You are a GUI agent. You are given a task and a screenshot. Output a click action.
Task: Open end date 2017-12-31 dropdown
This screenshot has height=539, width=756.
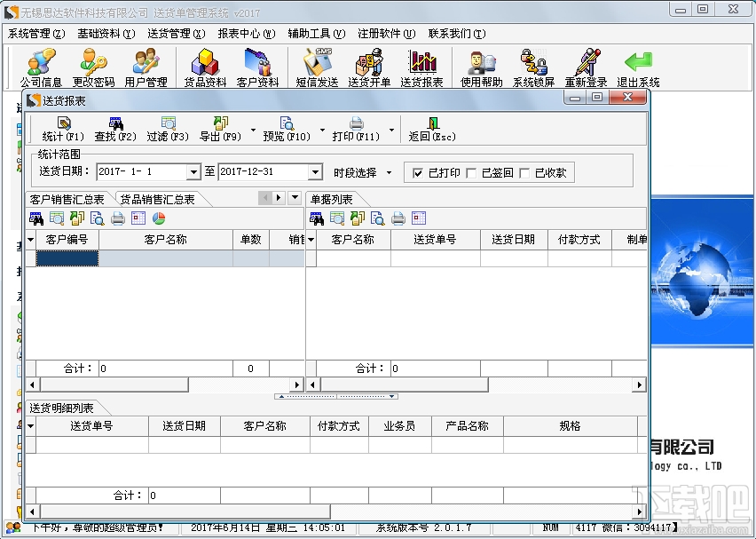315,171
